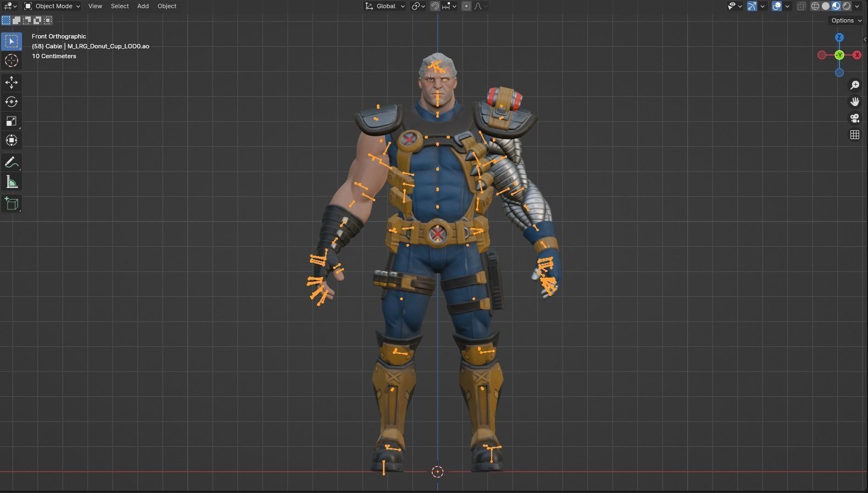Switch orthographic/perspective grid icon
The image size is (868, 493).
point(855,135)
